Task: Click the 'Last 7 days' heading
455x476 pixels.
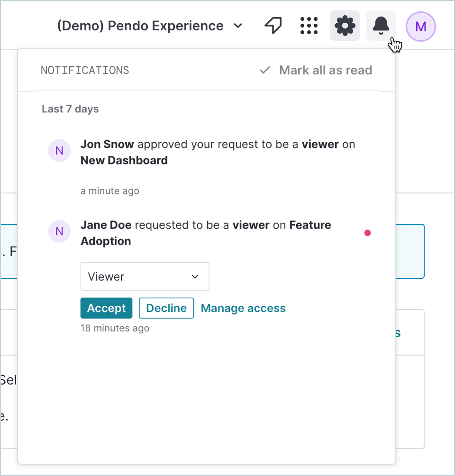Action: [70, 109]
